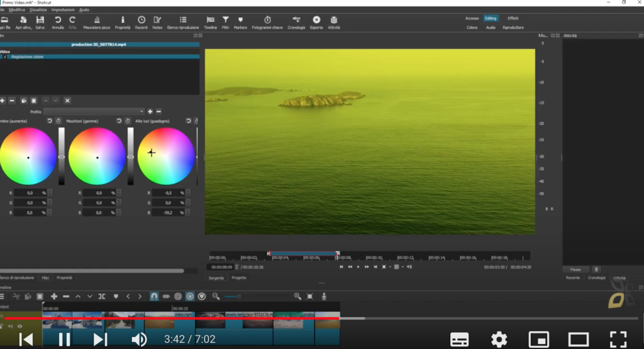Screen dimensions: 644x349
Task: Toggle timeline snapping magnet
Action: click(154, 296)
